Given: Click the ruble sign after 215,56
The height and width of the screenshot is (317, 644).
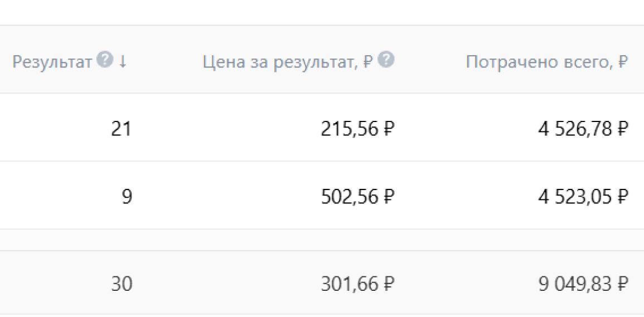Looking at the screenshot, I should (389, 129).
